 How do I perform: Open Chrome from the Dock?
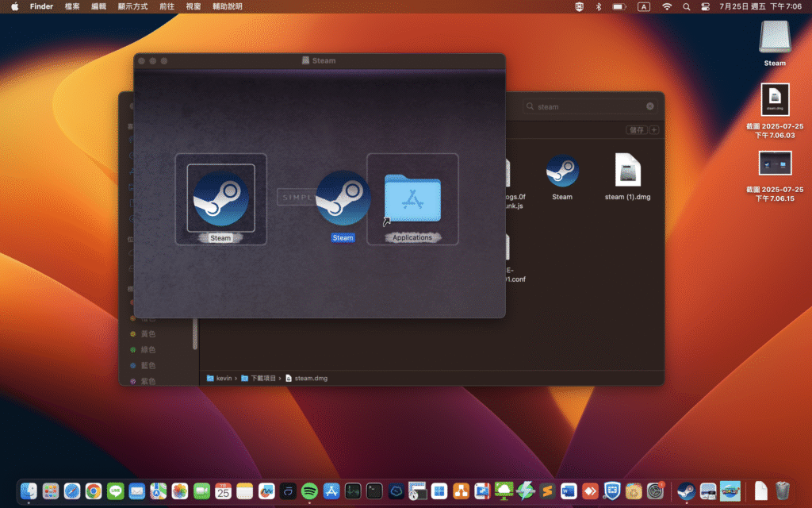(x=94, y=491)
